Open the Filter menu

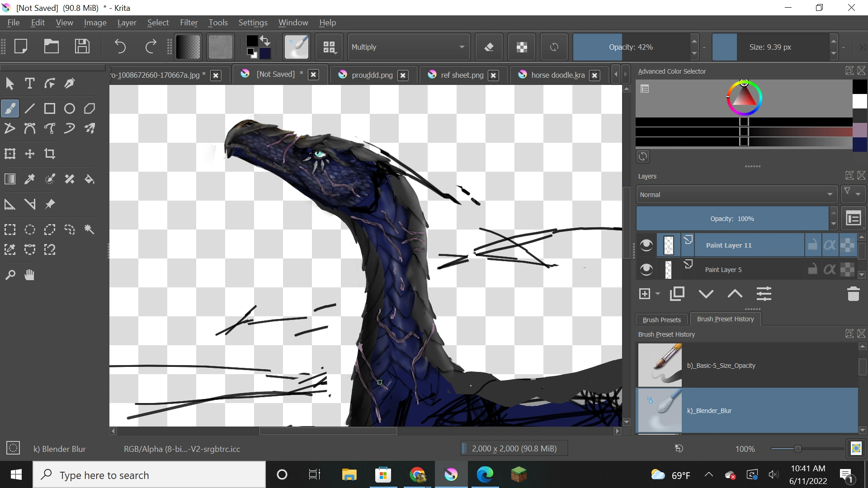coord(189,22)
